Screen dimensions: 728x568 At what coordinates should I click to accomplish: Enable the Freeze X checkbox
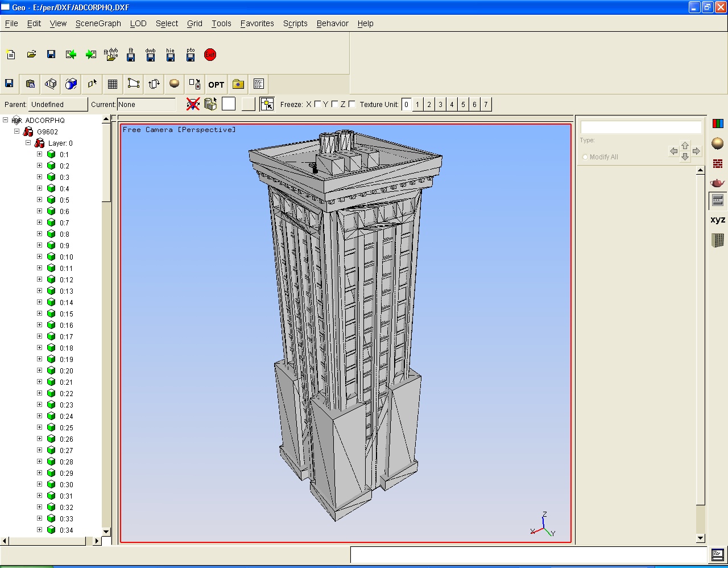317,104
